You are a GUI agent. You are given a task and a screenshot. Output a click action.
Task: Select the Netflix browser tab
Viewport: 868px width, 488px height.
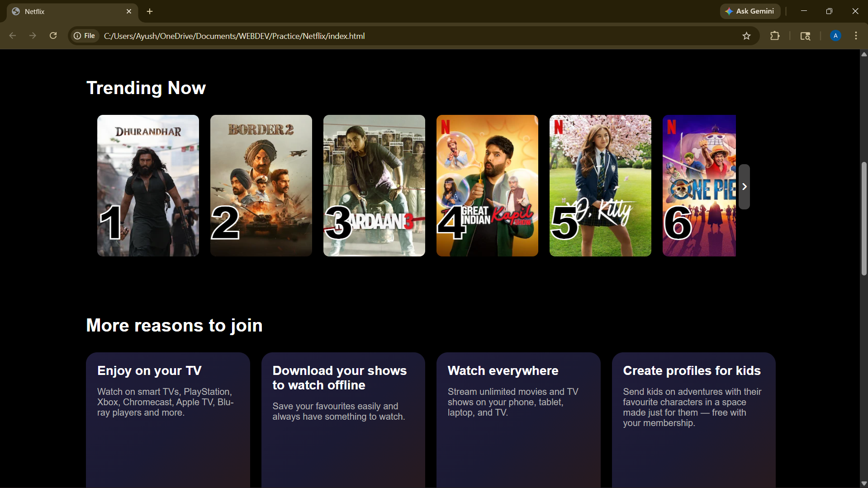68,11
